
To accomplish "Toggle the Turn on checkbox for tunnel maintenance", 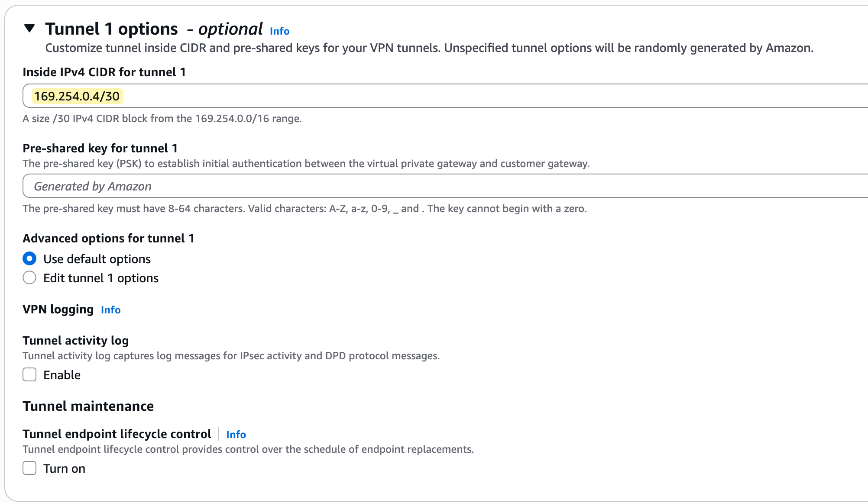I will (x=29, y=468).
